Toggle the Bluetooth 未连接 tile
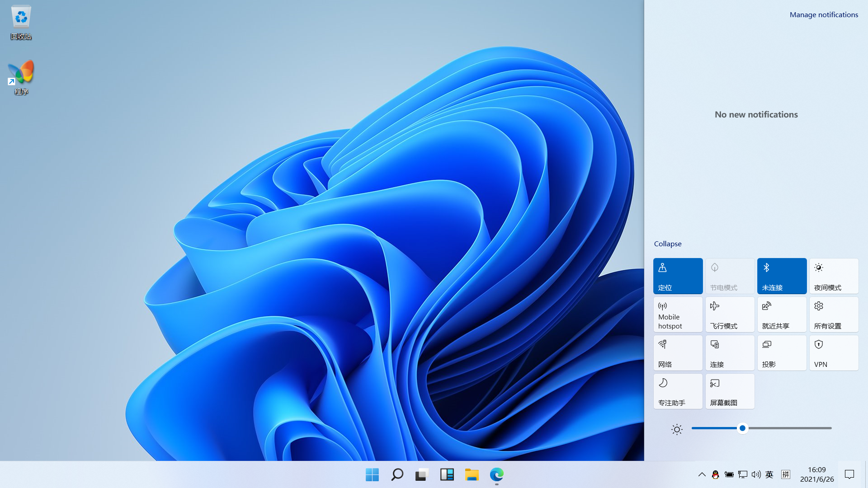The image size is (868, 488). pos(782,276)
